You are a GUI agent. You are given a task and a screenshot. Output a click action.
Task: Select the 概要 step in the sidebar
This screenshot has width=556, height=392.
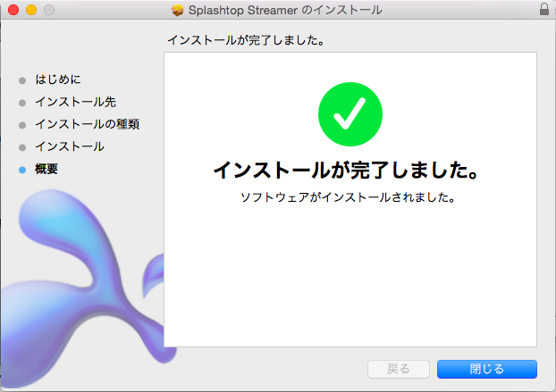click(46, 169)
